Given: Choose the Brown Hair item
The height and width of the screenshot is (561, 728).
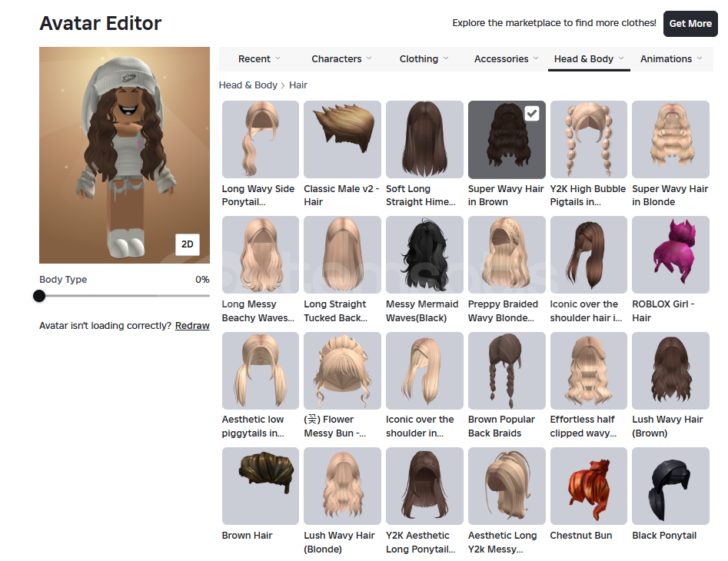Looking at the screenshot, I should [x=260, y=486].
